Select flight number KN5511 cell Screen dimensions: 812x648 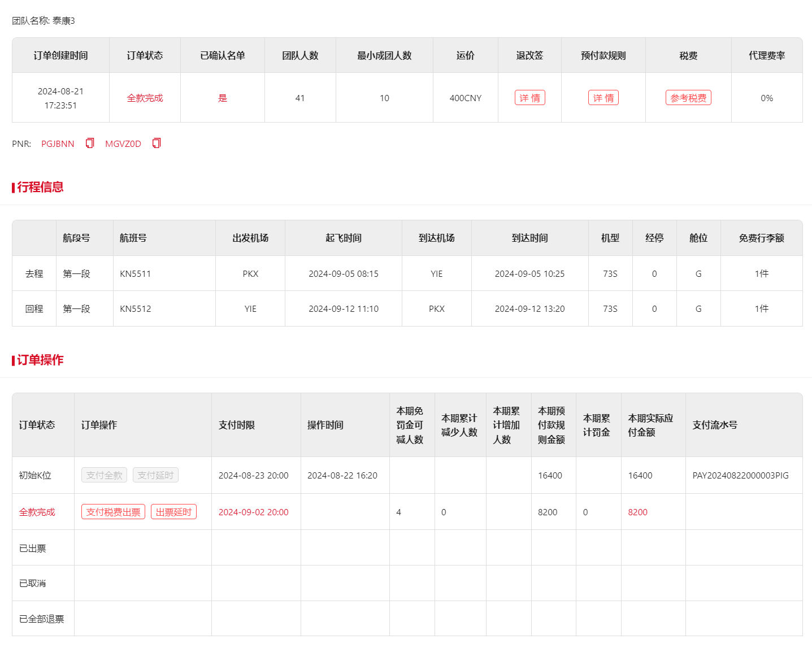[x=136, y=274]
